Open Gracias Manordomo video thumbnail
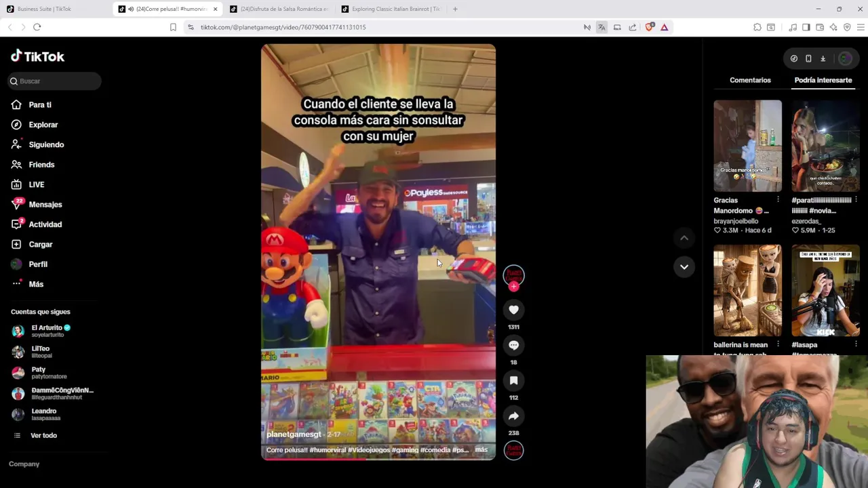868x488 pixels. point(747,146)
